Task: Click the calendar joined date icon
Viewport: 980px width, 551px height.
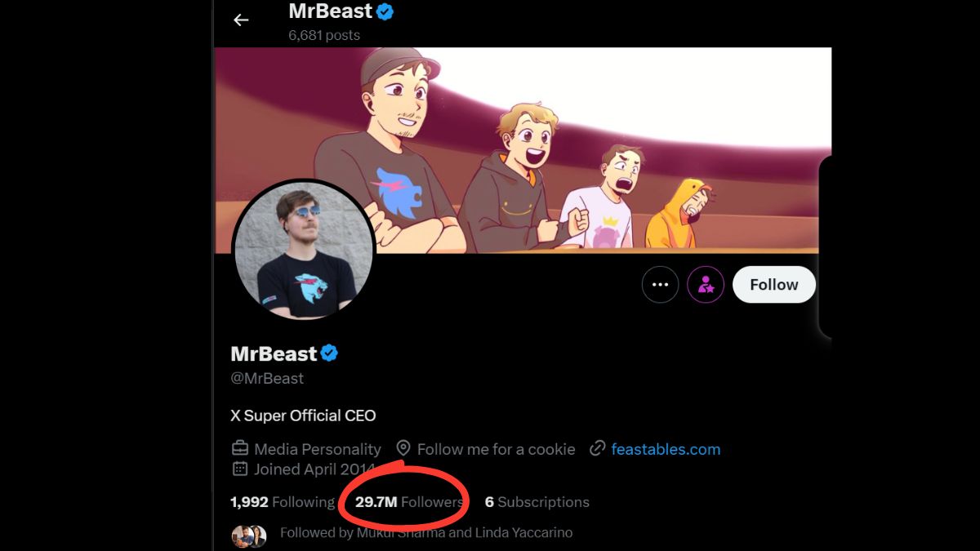Action: pyautogui.click(x=240, y=469)
